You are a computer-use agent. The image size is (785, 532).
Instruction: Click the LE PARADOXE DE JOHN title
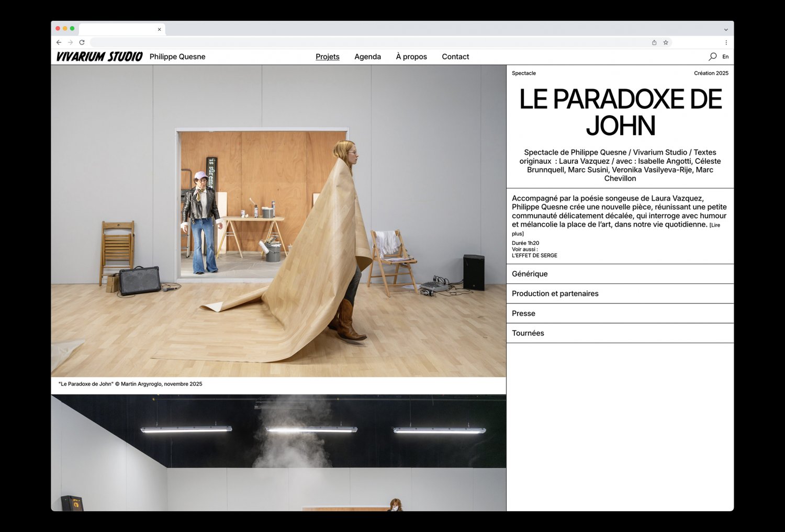(620, 112)
